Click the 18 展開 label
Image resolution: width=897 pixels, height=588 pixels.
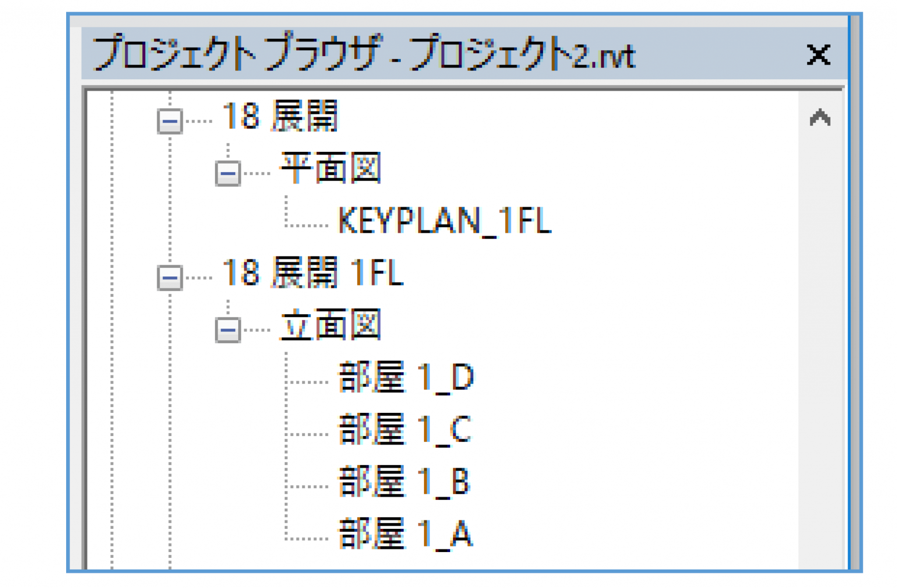click(280, 116)
